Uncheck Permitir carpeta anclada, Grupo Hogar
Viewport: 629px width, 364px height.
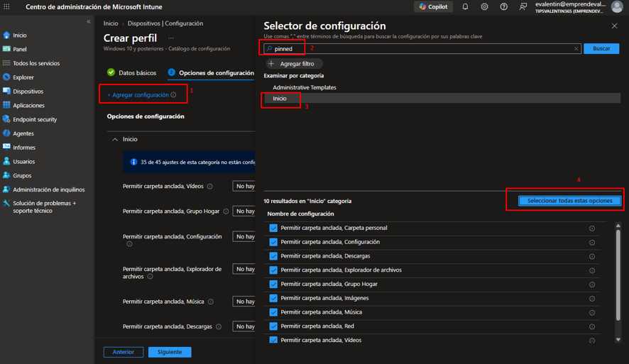coord(273,285)
